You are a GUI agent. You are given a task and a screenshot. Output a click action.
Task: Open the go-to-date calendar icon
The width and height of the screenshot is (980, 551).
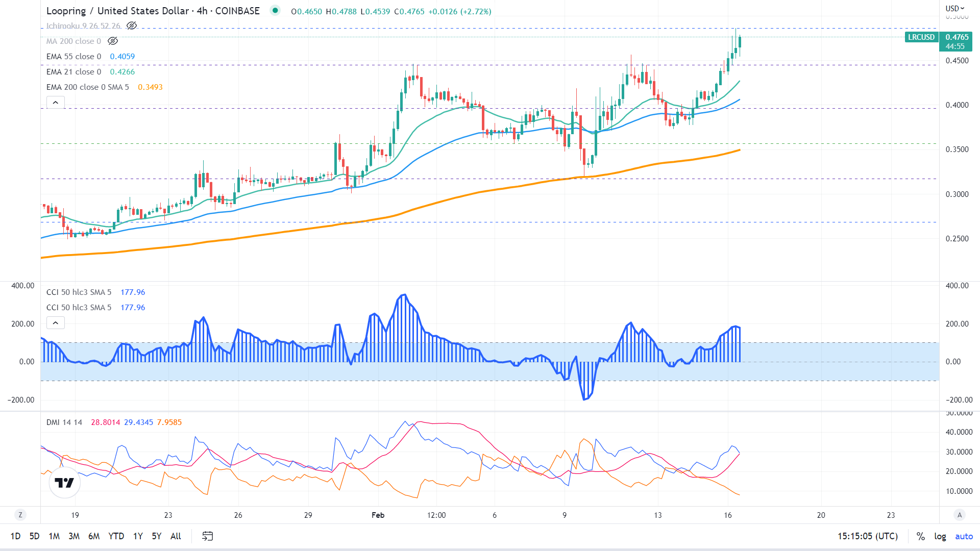(x=207, y=536)
